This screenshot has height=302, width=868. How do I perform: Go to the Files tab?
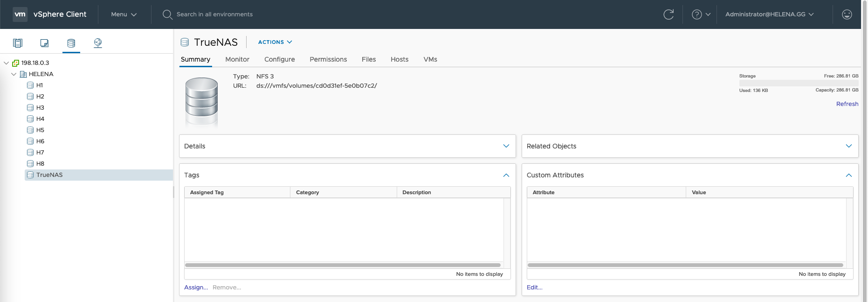click(x=368, y=59)
